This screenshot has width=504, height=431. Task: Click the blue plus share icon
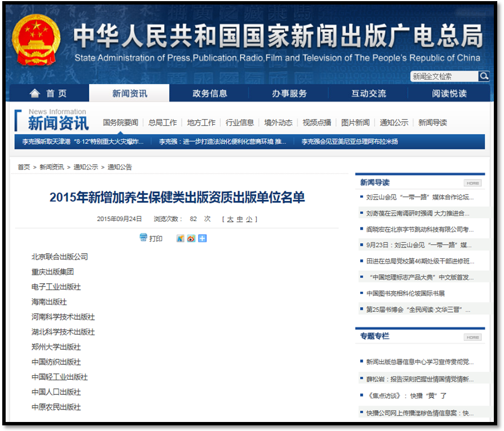click(x=202, y=239)
